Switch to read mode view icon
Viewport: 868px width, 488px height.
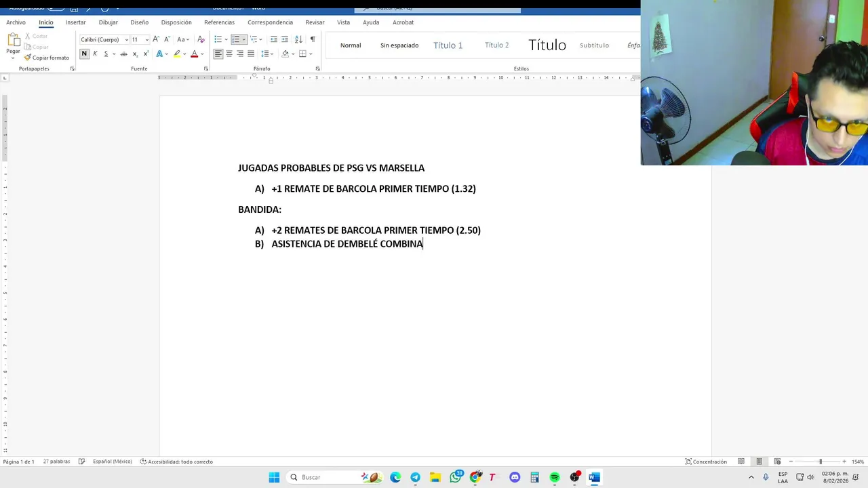tap(741, 462)
